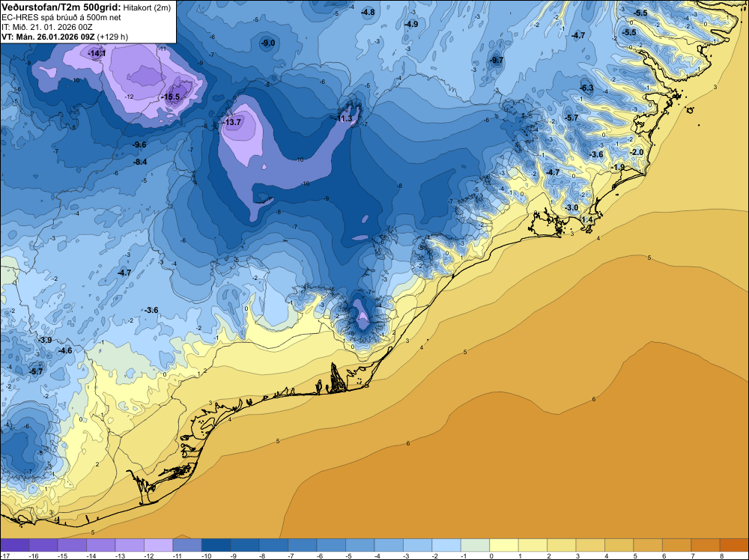Click the legend swatch between -11 and -10
Image resolution: width=749 pixels, height=560 pixels.
point(187,545)
